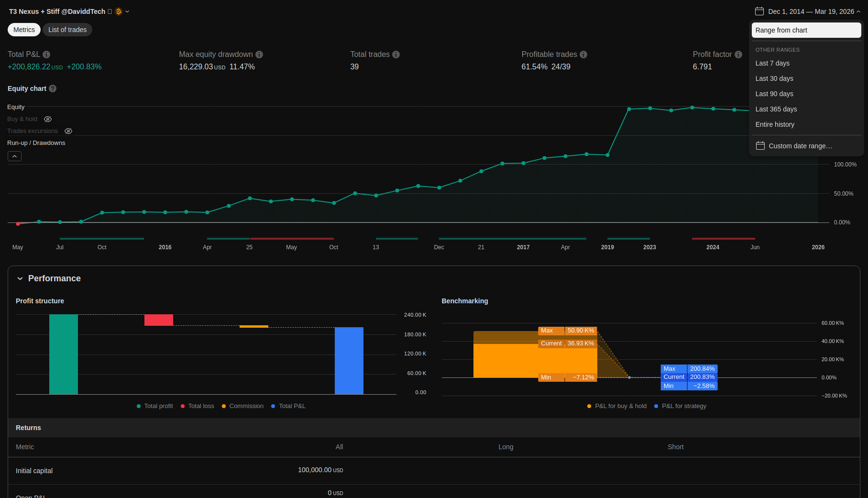Click the Total P&L info icon
Viewport: 868px width, 498px height.
(46, 55)
